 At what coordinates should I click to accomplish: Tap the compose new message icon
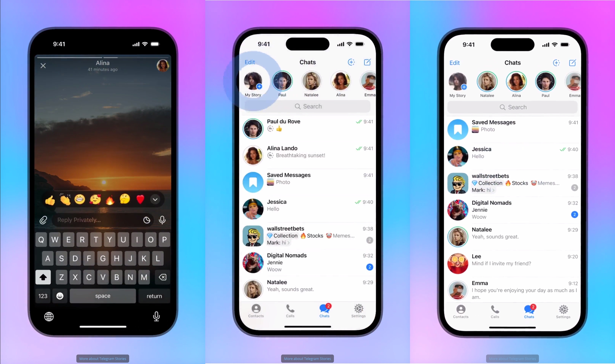click(x=367, y=62)
